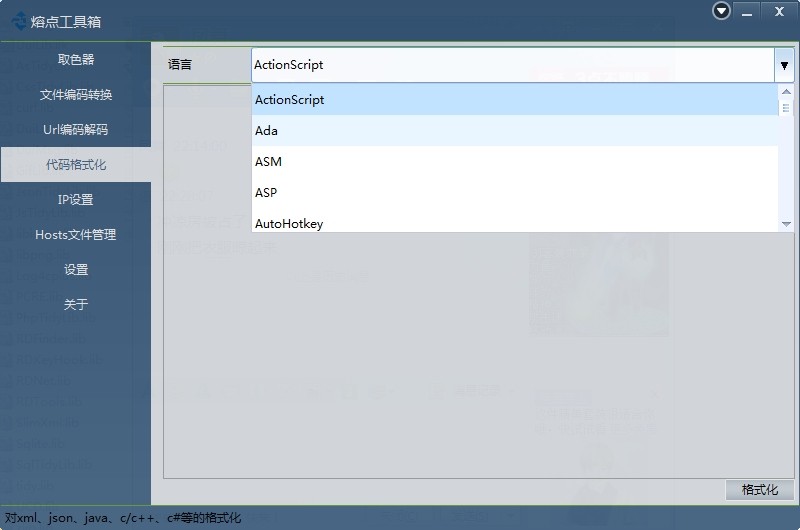800x530 pixels.
Task: Minimize the 熔点工具箱 window
Action: coord(746,11)
